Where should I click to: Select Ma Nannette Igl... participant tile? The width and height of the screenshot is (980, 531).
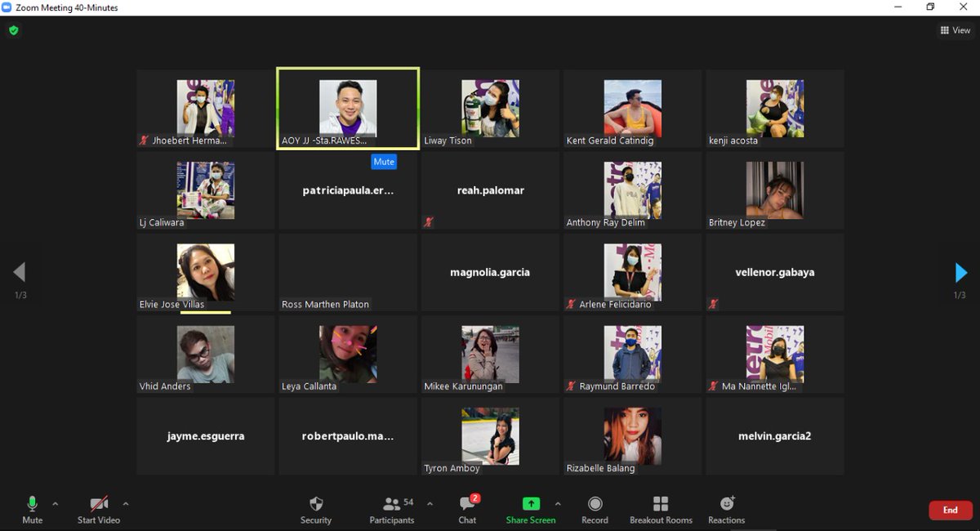click(x=775, y=355)
